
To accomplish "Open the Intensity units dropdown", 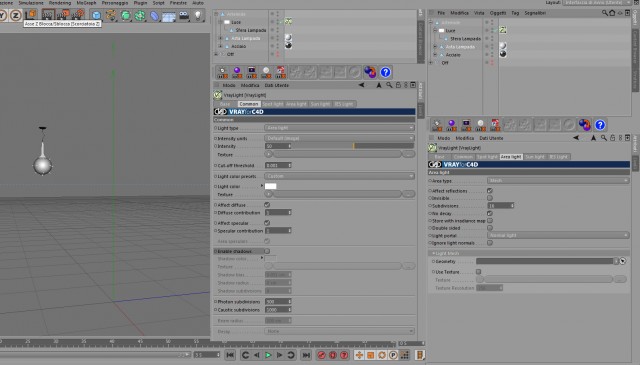I will 339,138.
